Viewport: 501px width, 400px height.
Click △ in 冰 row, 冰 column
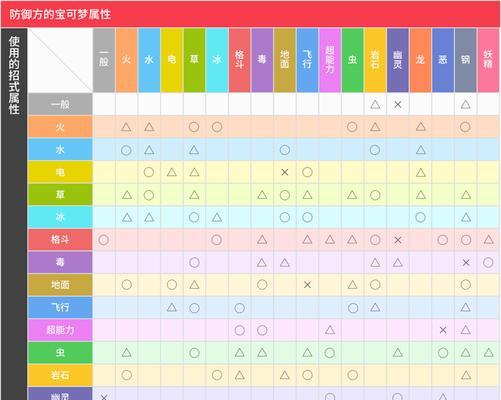click(217, 217)
